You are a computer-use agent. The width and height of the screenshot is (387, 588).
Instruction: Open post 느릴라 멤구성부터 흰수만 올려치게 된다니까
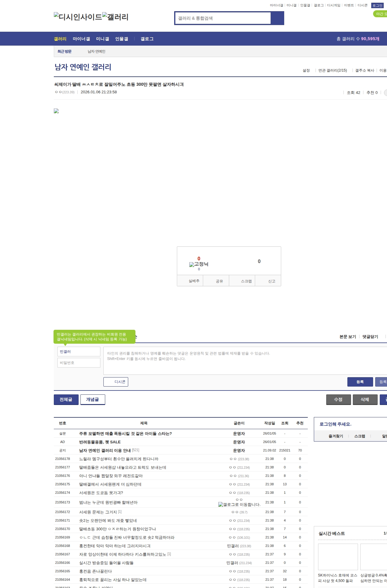(119, 459)
